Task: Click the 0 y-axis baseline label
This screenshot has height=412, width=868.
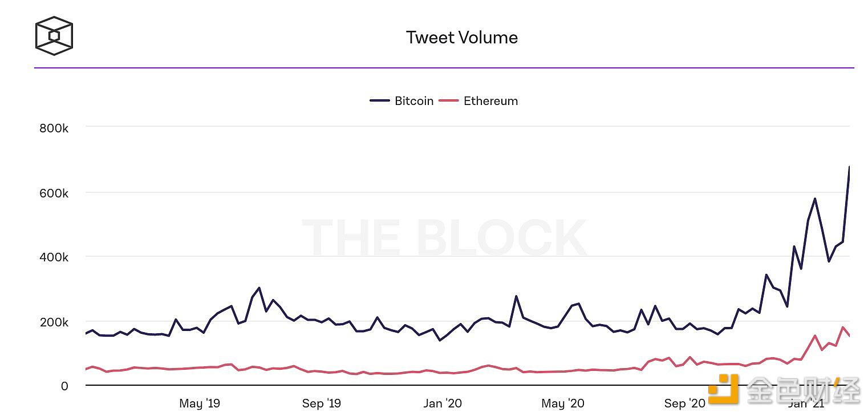Action: pyautogui.click(x=64, y=386)
